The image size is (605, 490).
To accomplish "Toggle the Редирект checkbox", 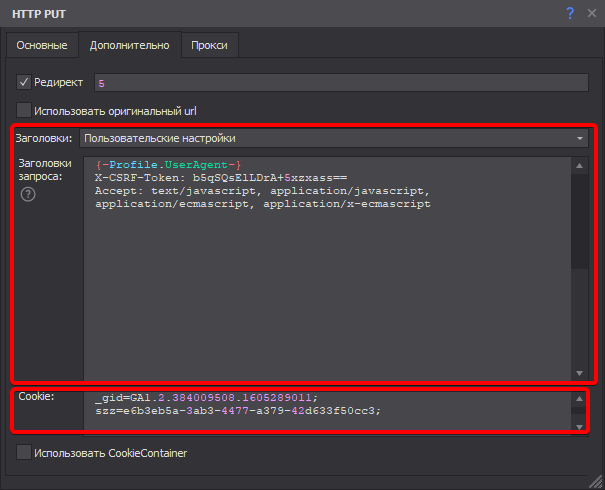I will point(24,82).
